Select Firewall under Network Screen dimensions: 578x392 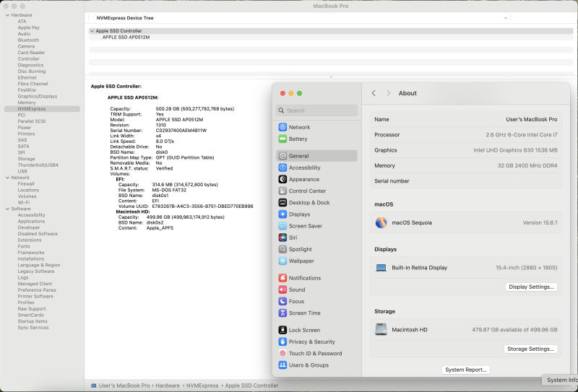[x=26, y=184]
